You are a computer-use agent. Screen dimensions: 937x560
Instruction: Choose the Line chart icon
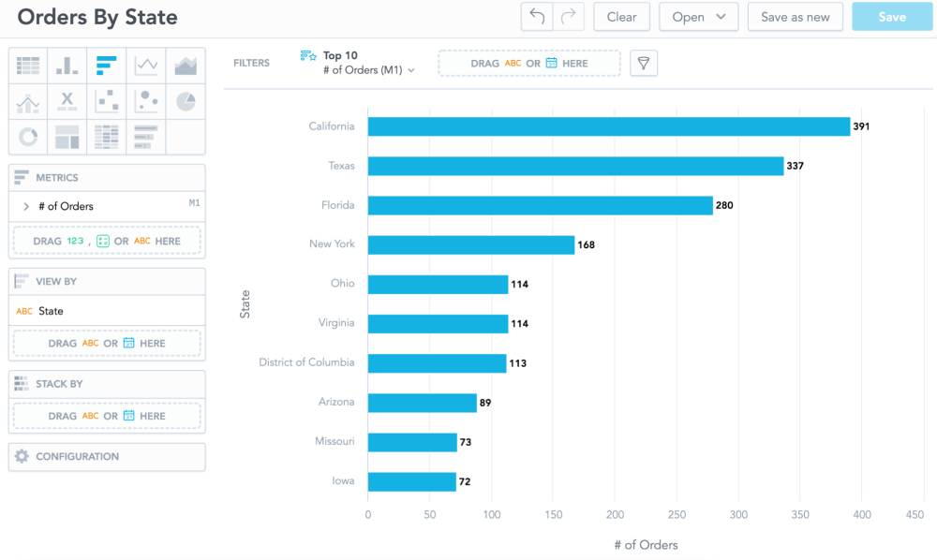[x=146, y=66]
